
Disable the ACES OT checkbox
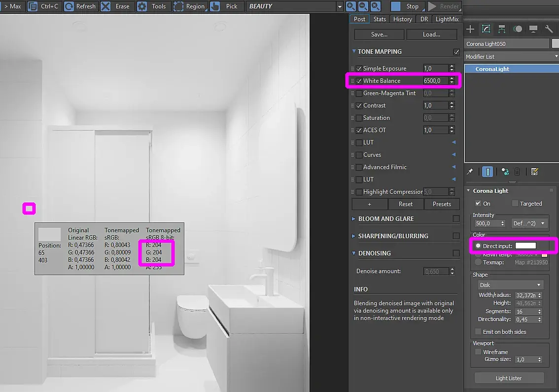pos(359,130)
